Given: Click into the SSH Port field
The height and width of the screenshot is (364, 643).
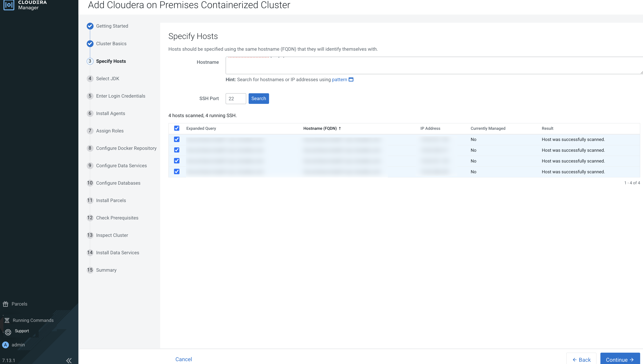Looking at the screenshot, I should [235, 99].
